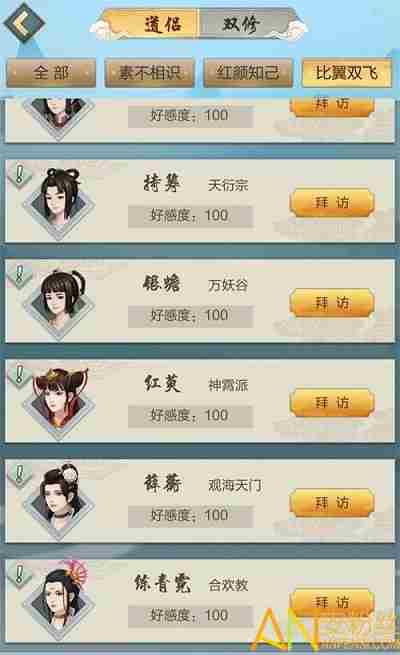Tap exclamation badge on 观海天门 companion row
Screen dimensions: 400x655
coord(19,475)
